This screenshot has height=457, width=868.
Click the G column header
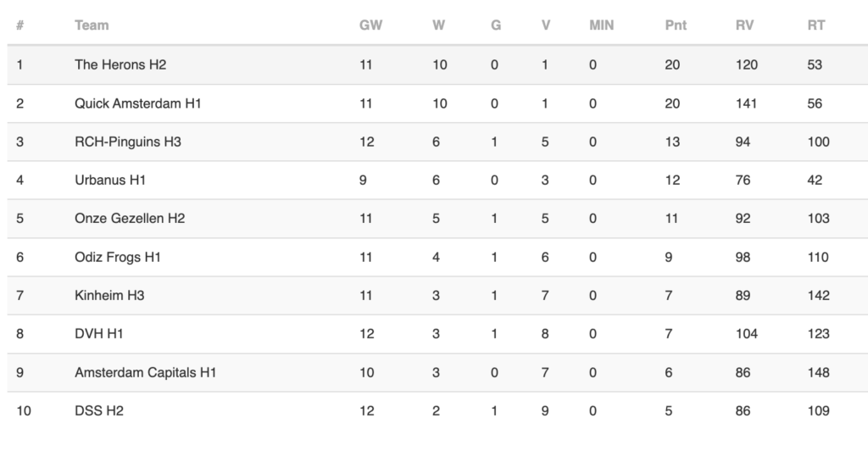coord(495,25)
